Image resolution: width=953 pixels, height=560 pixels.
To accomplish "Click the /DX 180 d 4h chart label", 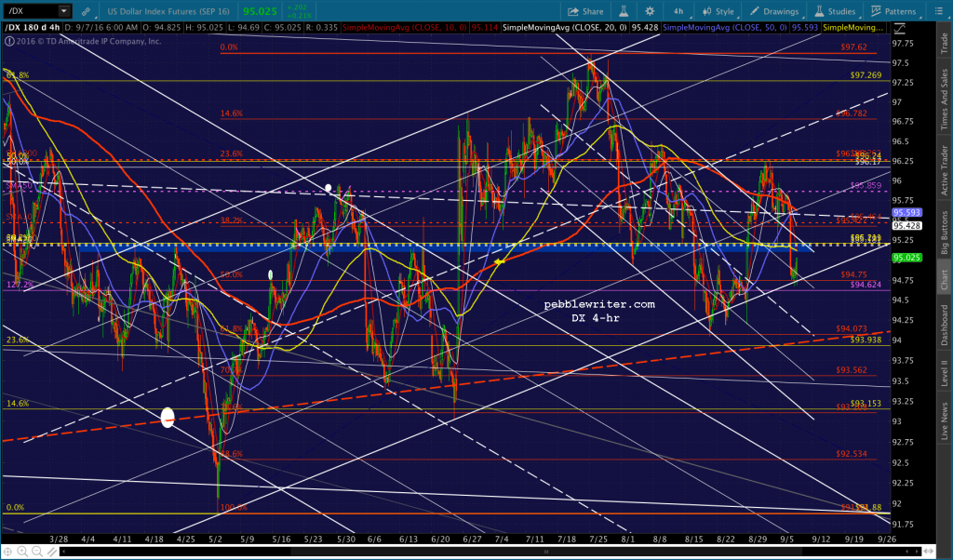I will (x=33, y=28).
